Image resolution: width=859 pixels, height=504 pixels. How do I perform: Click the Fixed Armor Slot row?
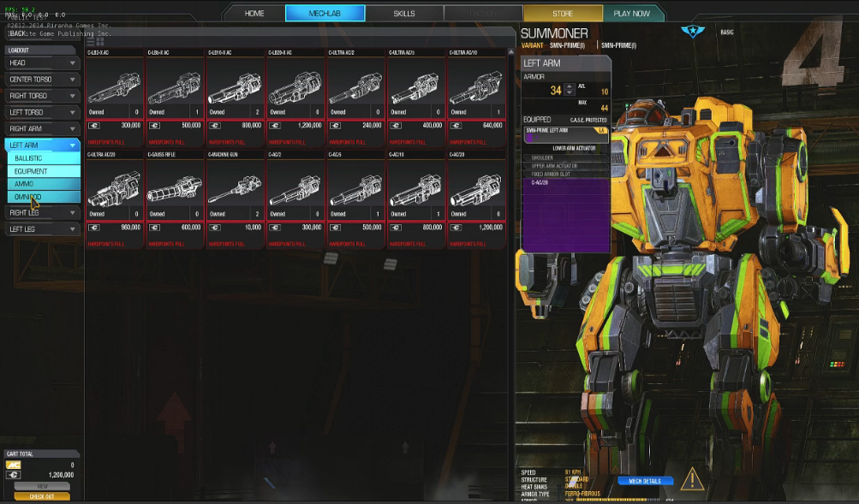pyautogui.click(x=565, y=174)
